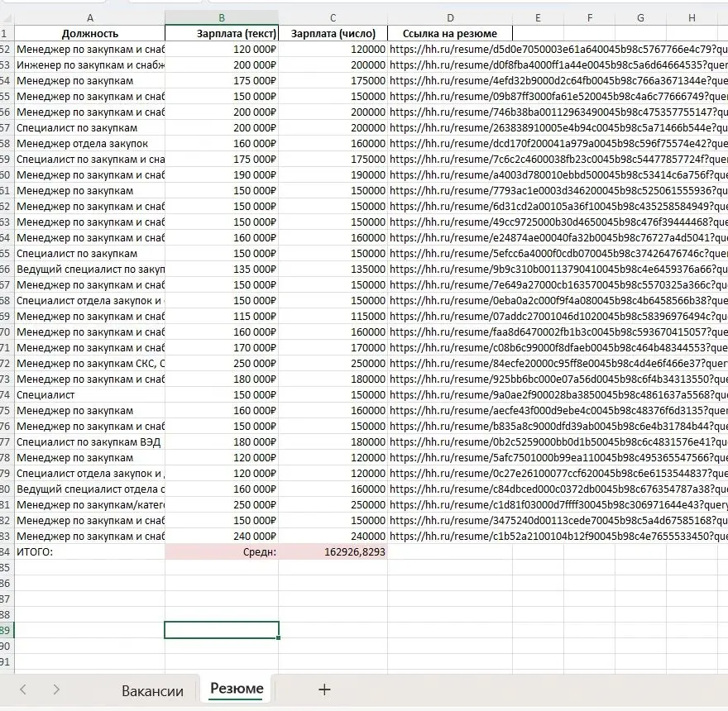Follow the resume link starting 84ecfe20
Screen dimensions: 728x711
point(558,364)
